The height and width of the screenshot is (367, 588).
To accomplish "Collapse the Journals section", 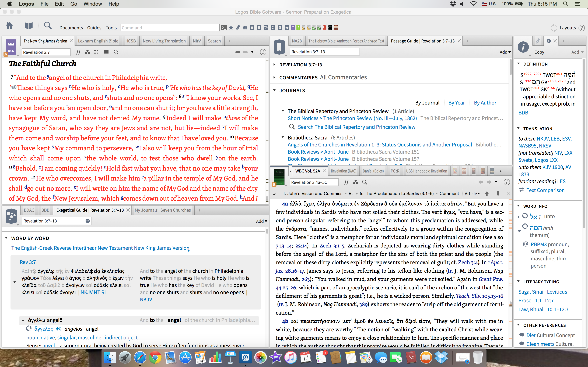I will click(274, 90).
